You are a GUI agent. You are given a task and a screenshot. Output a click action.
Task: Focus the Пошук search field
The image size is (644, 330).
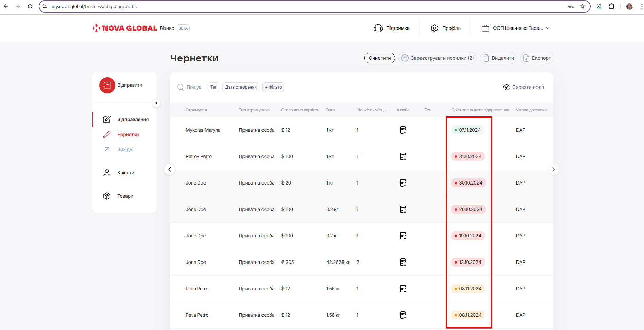click(194, 87)
